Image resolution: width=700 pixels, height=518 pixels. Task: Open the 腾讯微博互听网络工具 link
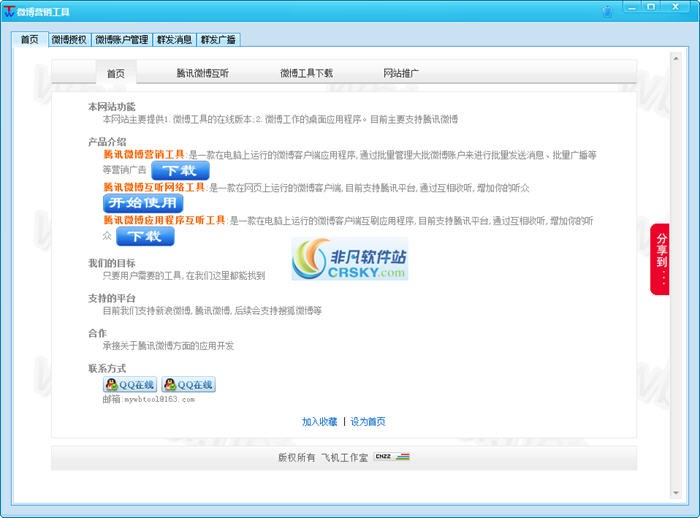[154, 187]
